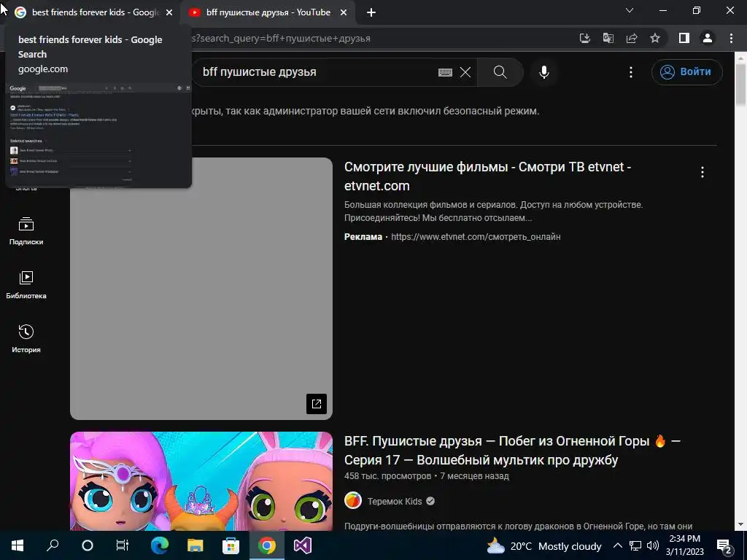Open the Побег из Огненной Горы video title
The image size is (747, 560).
point(512,451)
